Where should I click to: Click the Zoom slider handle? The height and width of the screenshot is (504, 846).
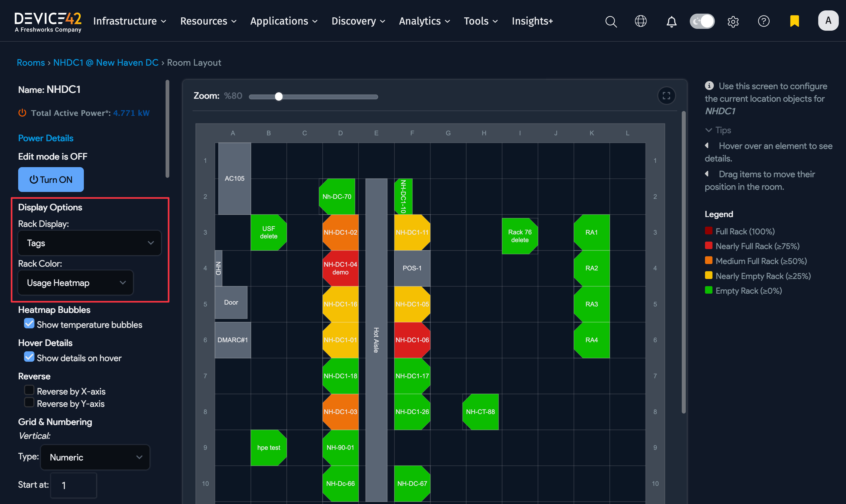279,97
